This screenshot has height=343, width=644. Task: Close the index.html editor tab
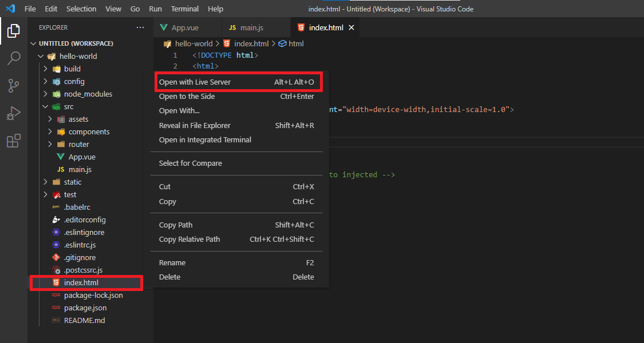coord(351,27)
